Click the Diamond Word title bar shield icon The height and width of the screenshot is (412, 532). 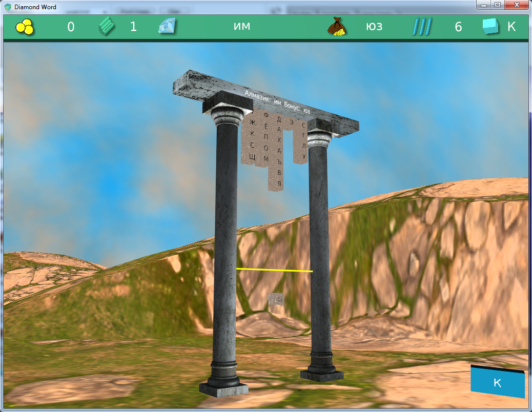pos(8,7)
